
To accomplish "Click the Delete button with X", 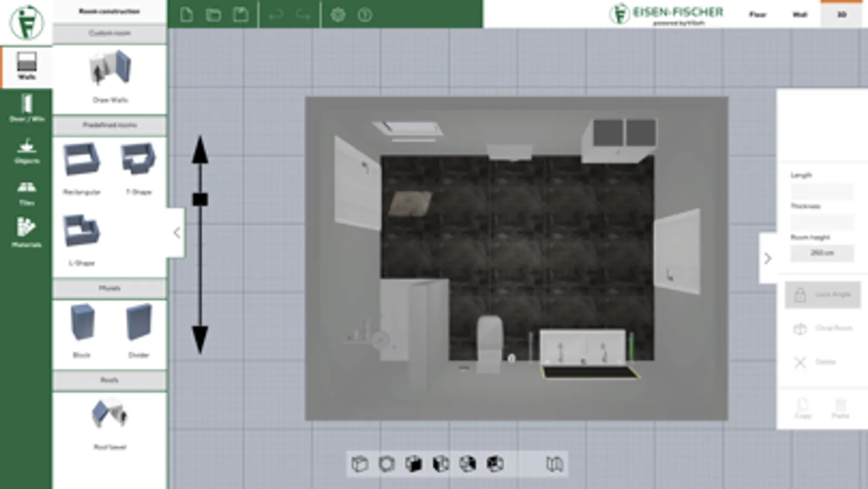I will [x=816, y=362].
